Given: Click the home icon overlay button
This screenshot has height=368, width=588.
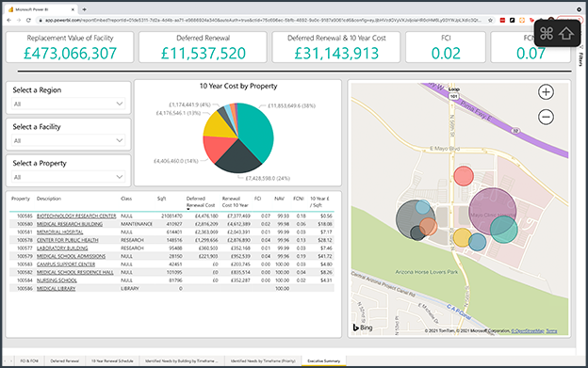Looking at the screenshot, I should pyautogui.click(x=566, y=33).
